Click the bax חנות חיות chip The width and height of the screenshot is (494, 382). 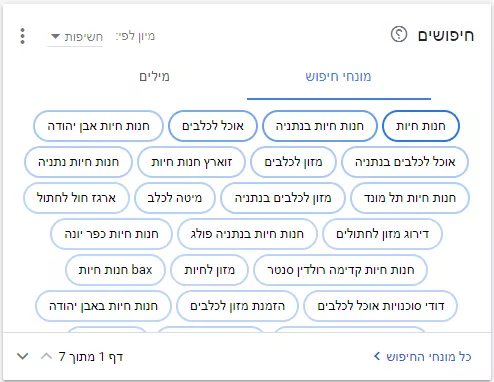coord(115,270)
